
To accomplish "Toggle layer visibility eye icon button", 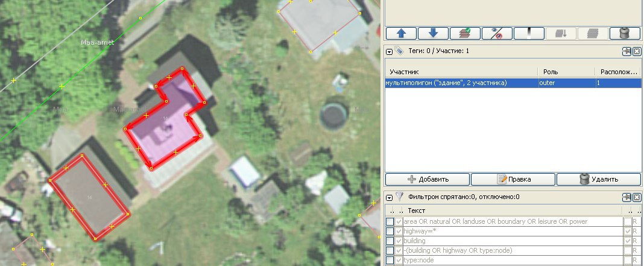I will click(497, 33).
